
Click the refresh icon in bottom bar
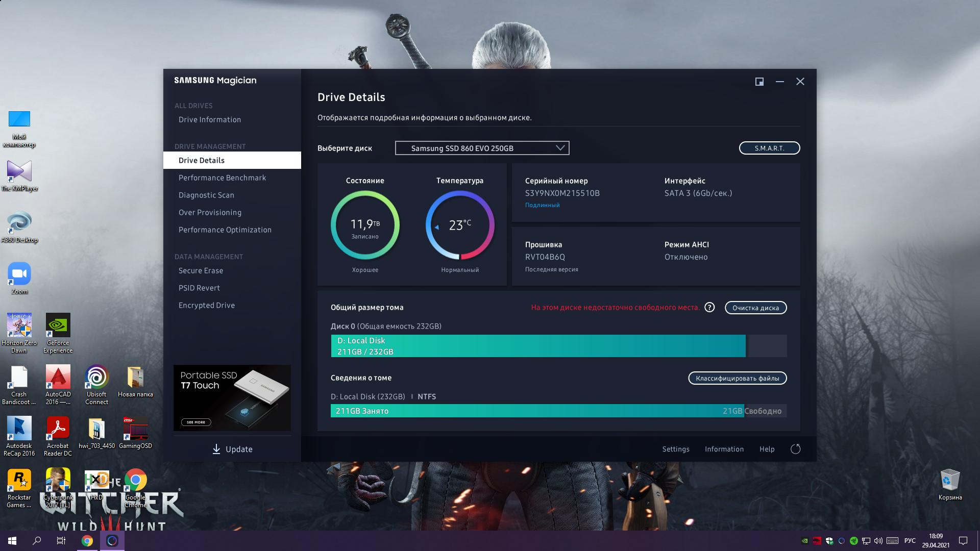pyautogui.click(x=795, y=449)
